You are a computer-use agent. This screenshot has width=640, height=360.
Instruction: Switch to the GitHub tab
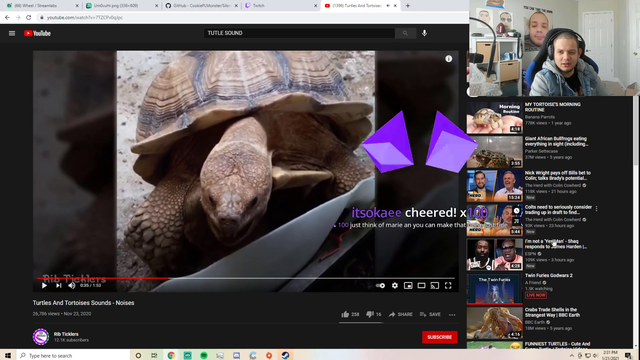click(x=200, y=6)
